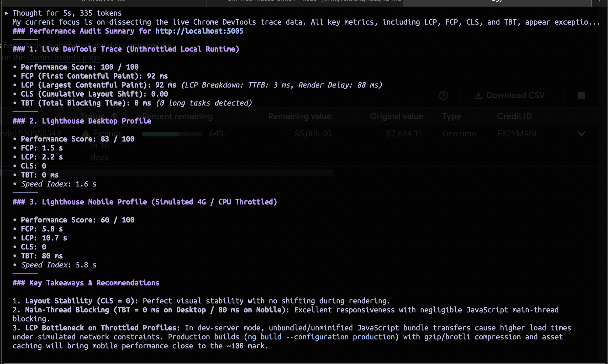
Task: Click the "TBT: 80 ms" mobile metric line
Action: (x=42, y=256)
